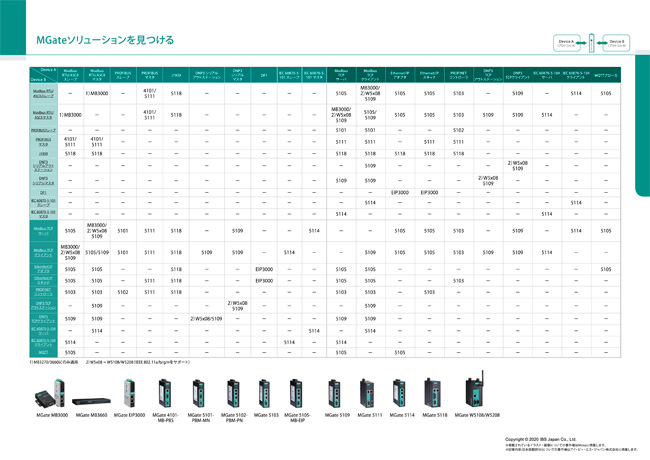Screen dimensions: 650x460
Task: Click the MGate 5102-PBM-PN product image
Action: 233,393
